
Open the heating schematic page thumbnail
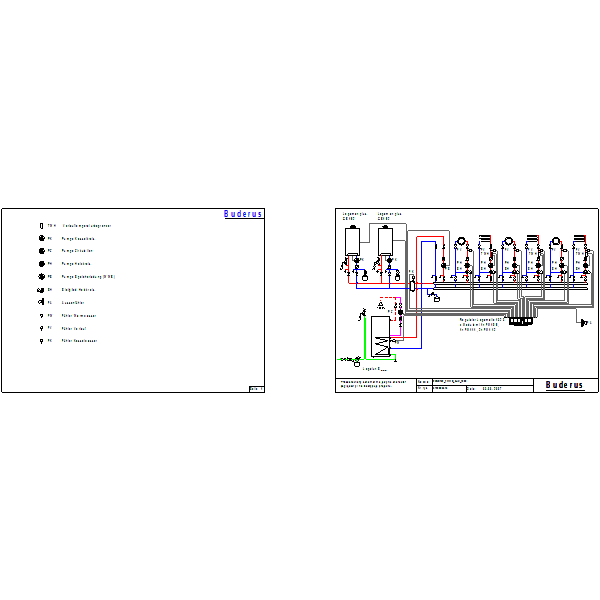[x=467, y=300]
